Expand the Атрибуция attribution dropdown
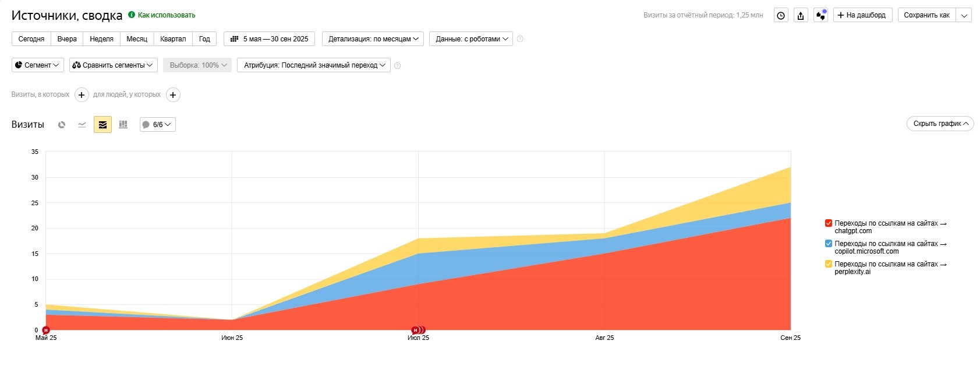The height and width of the screenshot is (365, 980). [313, 65]
